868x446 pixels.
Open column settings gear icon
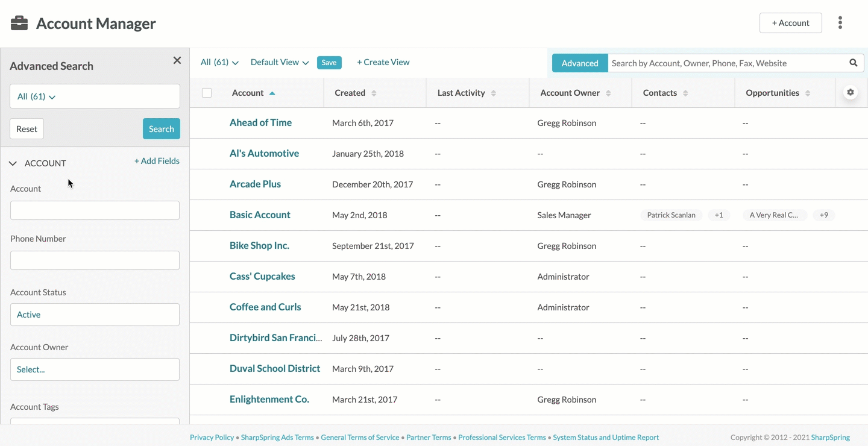[x=851, y=92]
